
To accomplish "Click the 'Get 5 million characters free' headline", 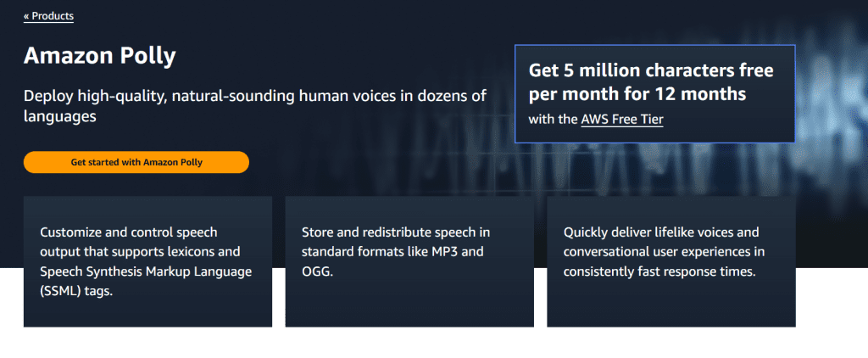I will click(651, 70).
